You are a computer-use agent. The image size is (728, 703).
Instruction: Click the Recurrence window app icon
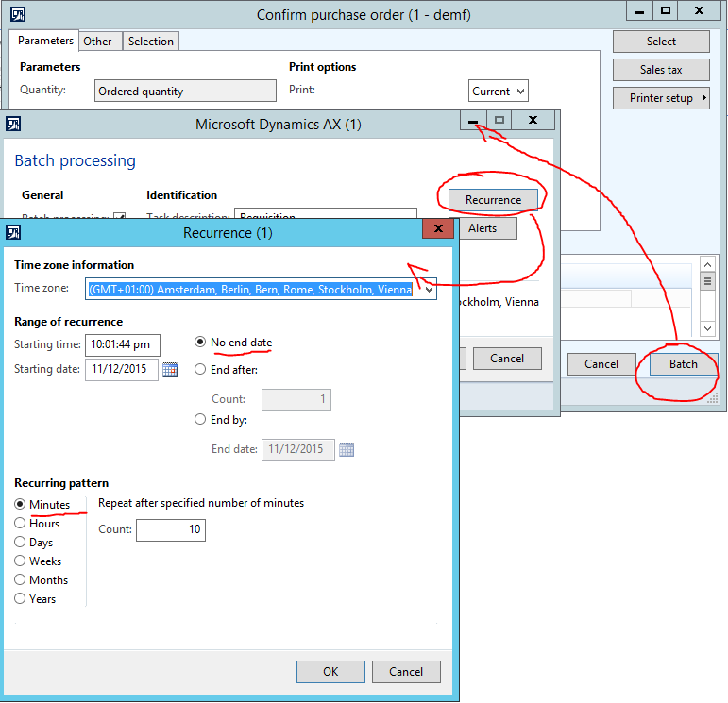tap(13, 232)
